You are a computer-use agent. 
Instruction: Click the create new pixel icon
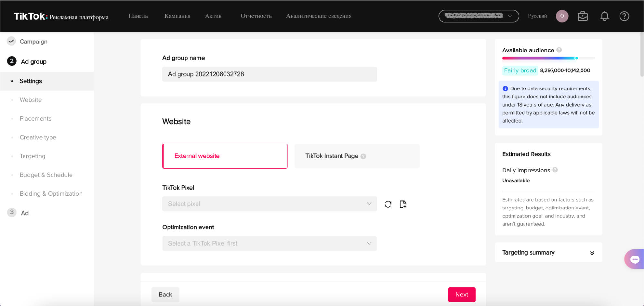coord(403,204)
